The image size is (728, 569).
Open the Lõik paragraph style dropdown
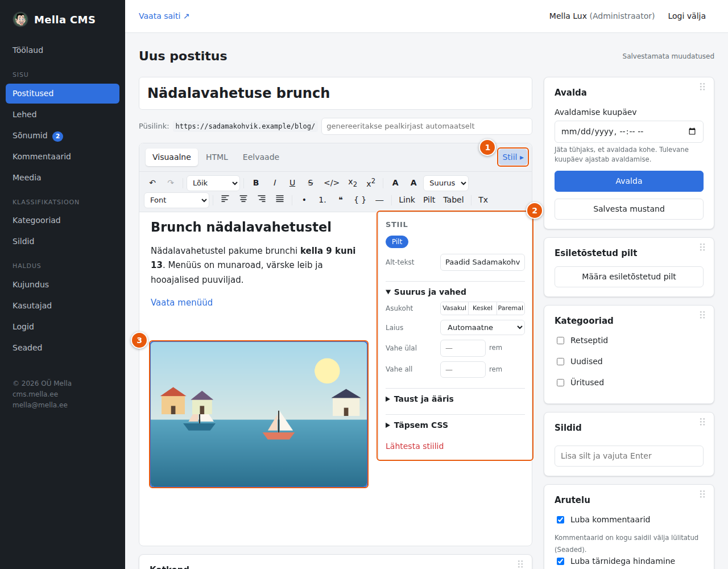[213, 183]
